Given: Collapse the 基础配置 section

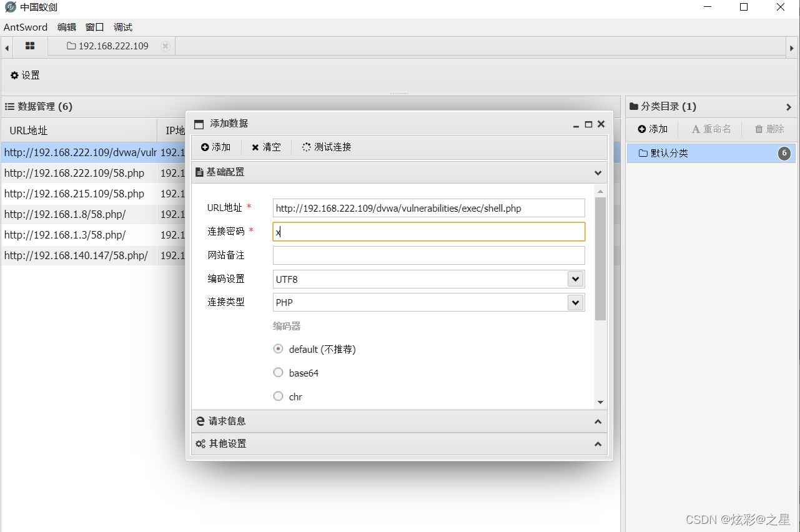Looking at the screenshot, I should (x=598, y=172).
